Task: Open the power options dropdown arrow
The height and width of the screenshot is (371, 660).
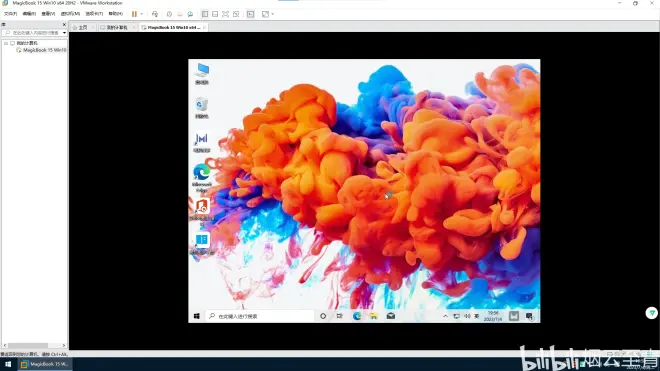Action: click(141, 14)
